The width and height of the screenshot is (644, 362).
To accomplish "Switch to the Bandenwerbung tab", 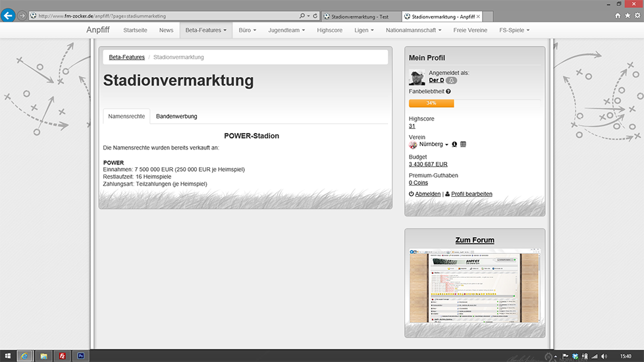I will (x=176, y=116).
